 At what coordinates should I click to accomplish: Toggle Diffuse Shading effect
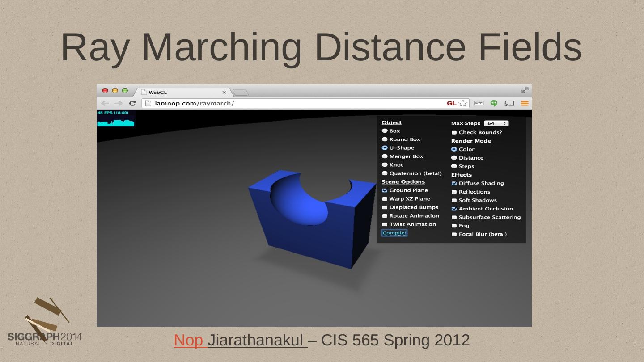[x=454, y=183]
